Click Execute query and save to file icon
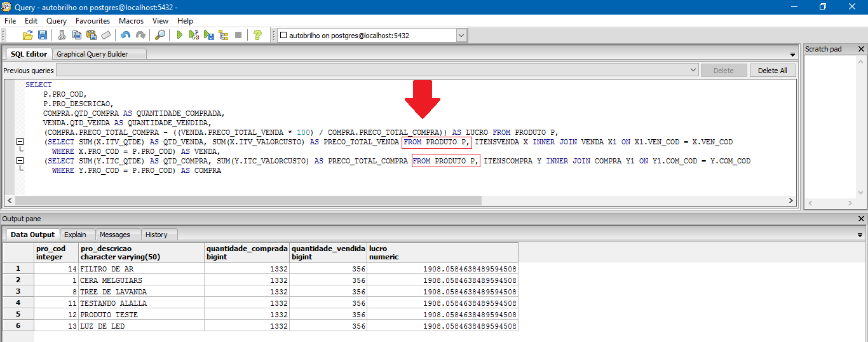868x342 pixels. 209,36
